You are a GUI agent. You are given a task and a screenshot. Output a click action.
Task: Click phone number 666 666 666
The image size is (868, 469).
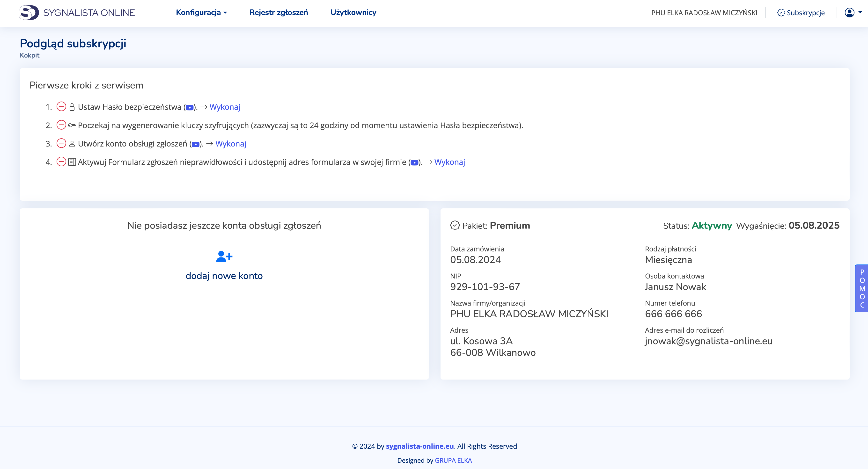coord(674,314)
